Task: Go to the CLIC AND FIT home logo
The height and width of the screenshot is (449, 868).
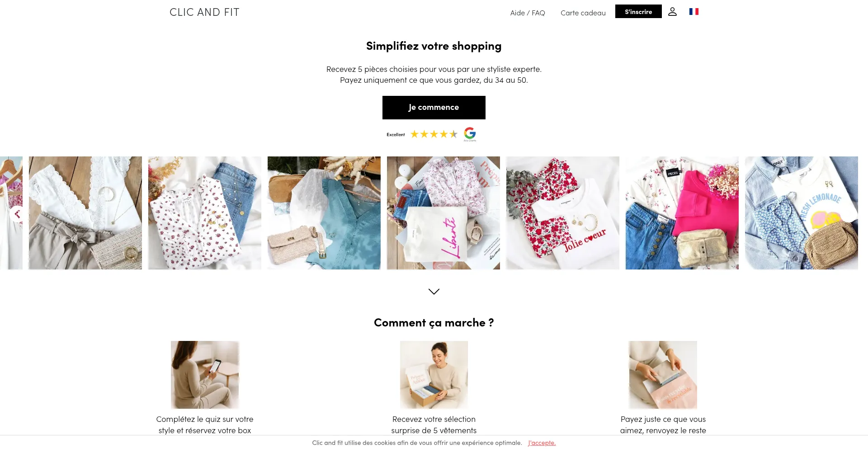Action: pos(204,12)
